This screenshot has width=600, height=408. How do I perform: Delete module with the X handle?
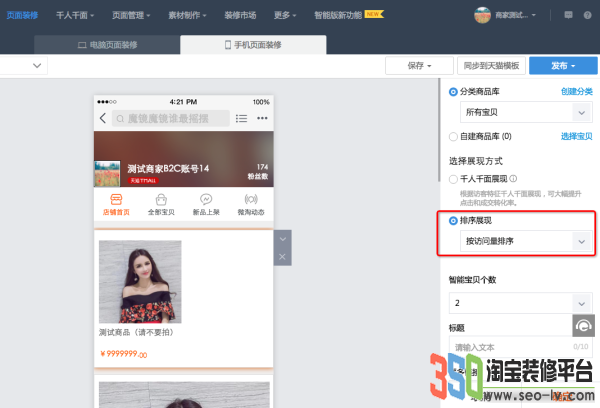click(282, 257)
